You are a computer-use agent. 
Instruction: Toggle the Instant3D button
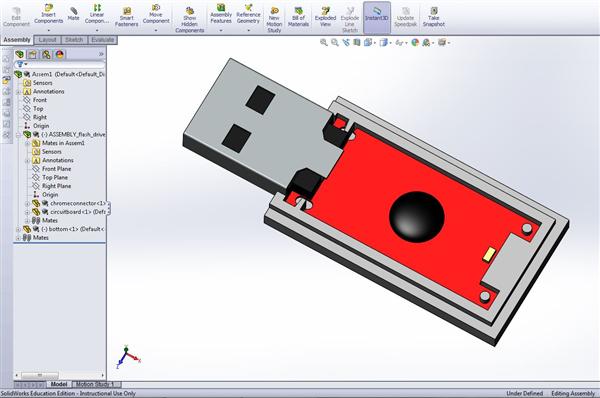point(377,18)
